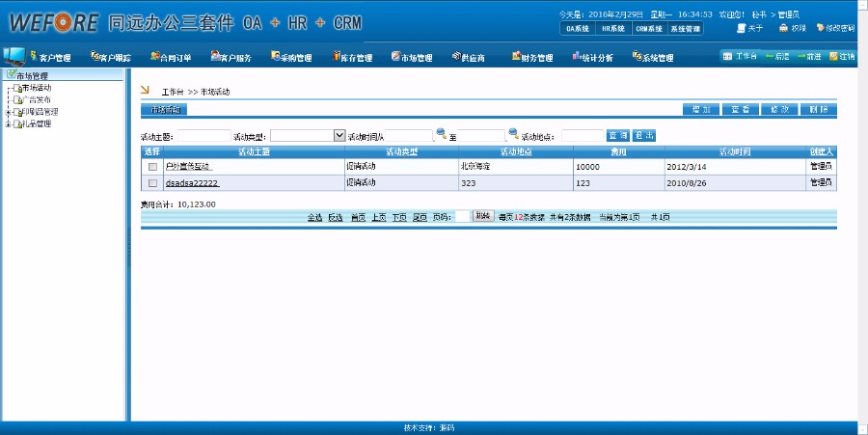Screen dimensions: 868x435
Task: Click the 页码 page number field
Action: point(463,216)
